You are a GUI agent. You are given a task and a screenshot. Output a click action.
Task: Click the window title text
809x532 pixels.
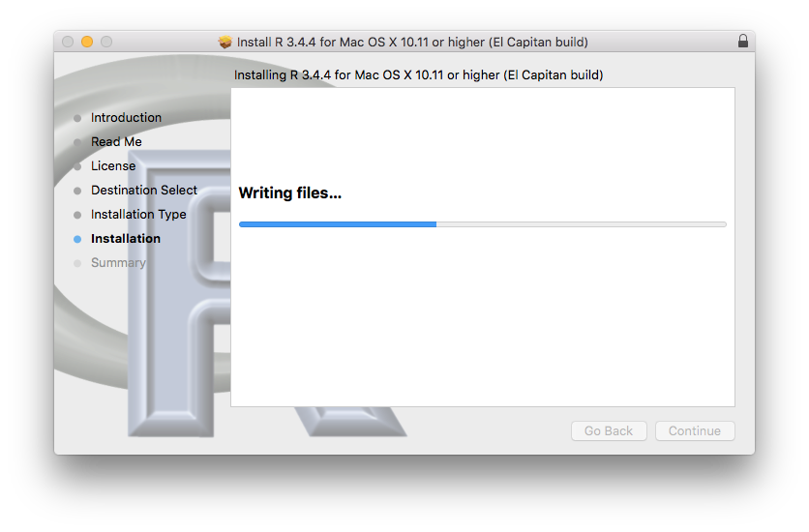[412, 42]
